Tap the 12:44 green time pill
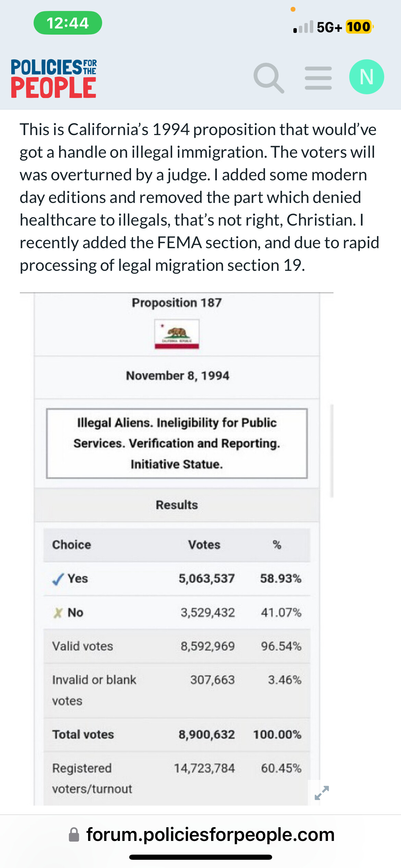Viewport: 401px width, 868px height. tap(68, 23)
